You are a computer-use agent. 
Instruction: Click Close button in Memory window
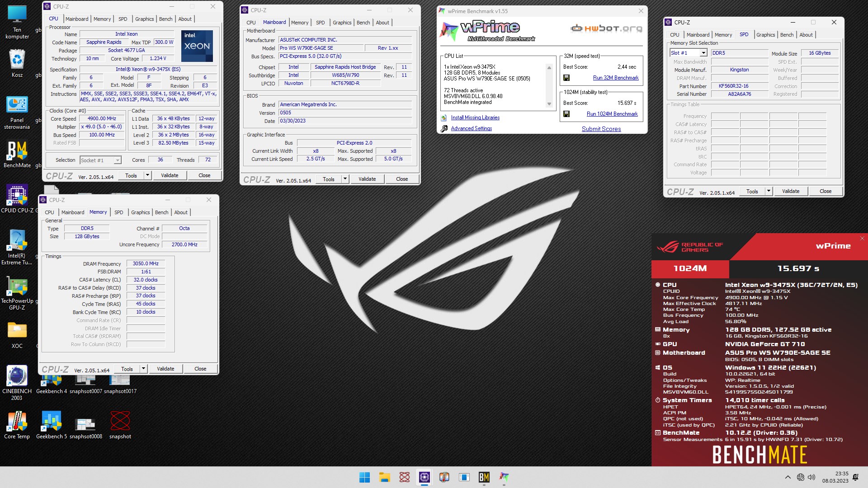(200, 369)
